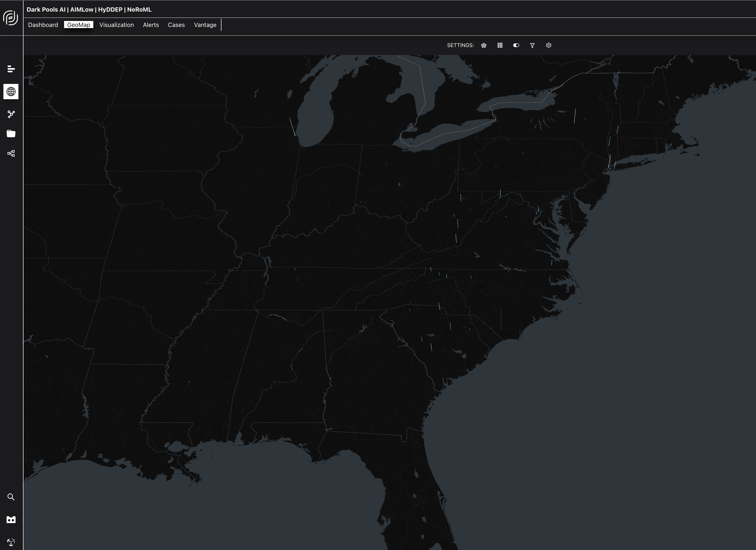Open the Alerts tab
This screenshot has height=550, width=756.
[x=151, y=25]
